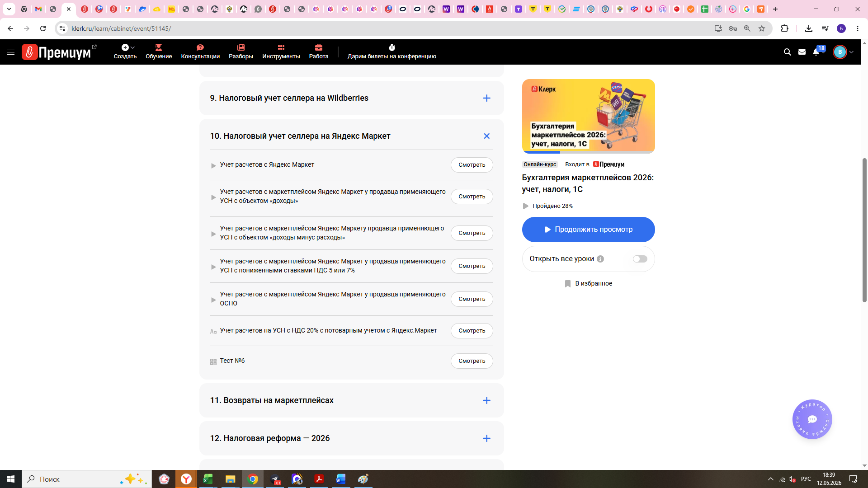Screen dimensions: 868x488
Task: Click the Клерк Премиум logo
Action: (56, 52)
